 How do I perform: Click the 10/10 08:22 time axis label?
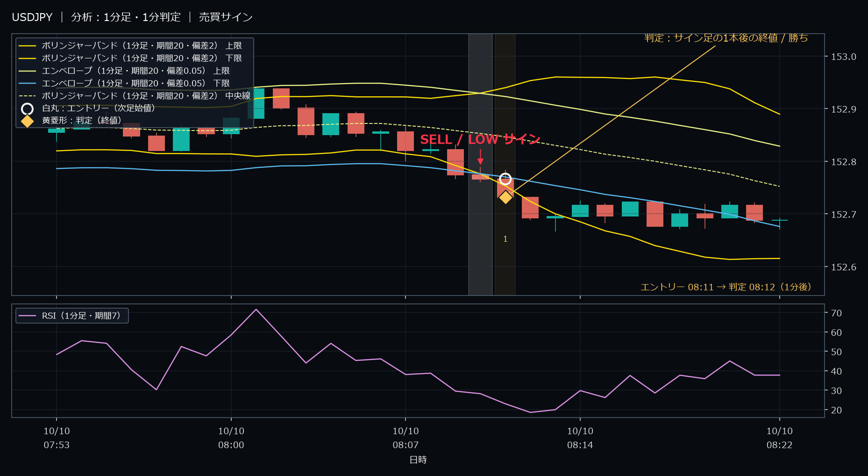tap(780, 438)
